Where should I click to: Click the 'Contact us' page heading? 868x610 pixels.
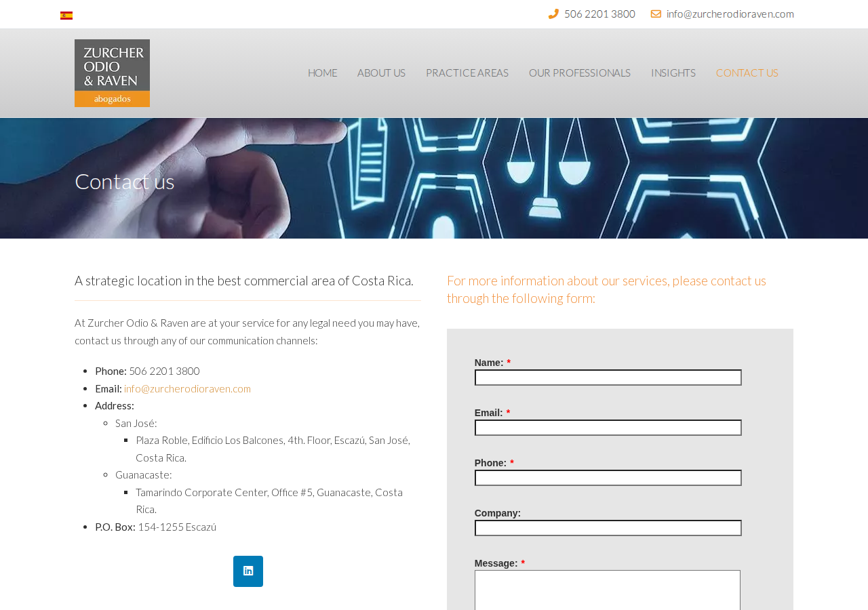(x=125, y=182)
